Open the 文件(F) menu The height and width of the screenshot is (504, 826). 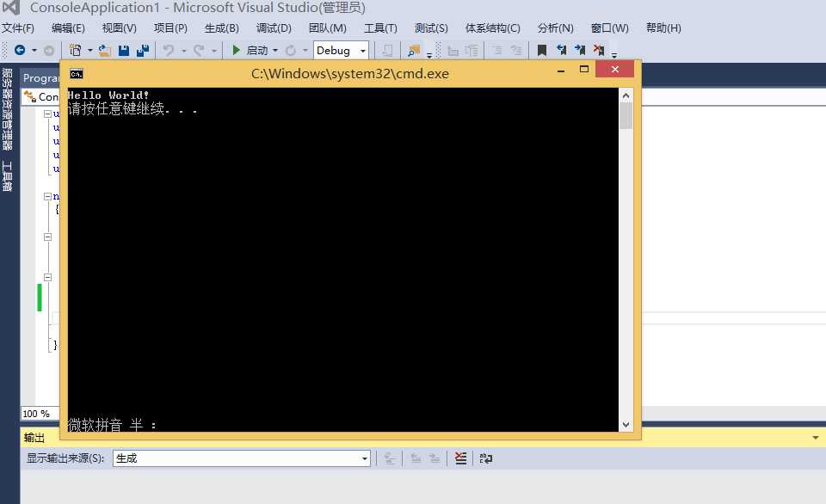(x=17, y=28)
